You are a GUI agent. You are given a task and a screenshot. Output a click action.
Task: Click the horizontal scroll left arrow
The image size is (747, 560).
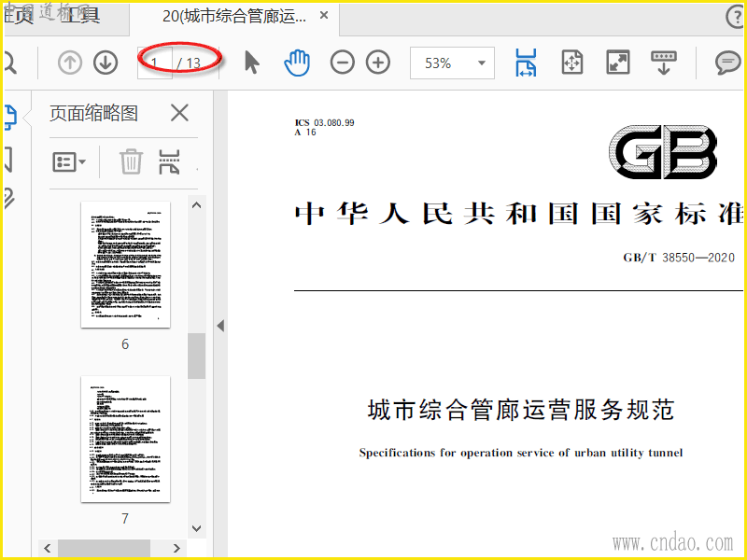(x=48, y=548)
